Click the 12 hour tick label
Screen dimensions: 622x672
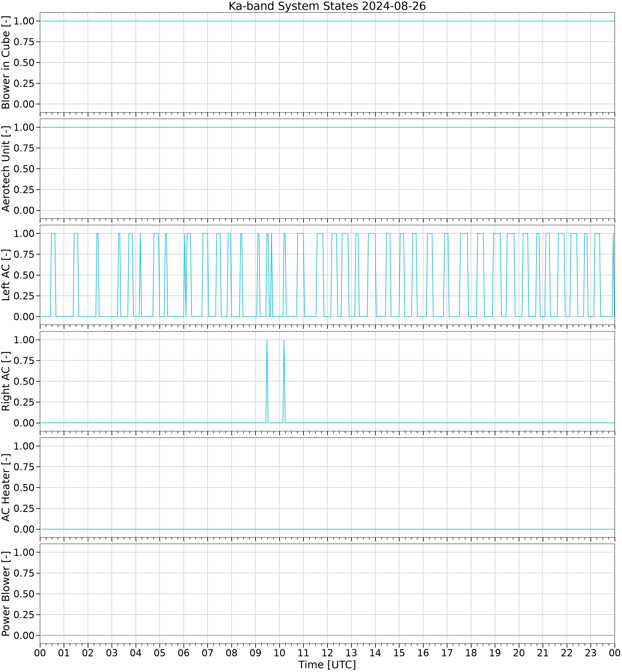(327, 653)
